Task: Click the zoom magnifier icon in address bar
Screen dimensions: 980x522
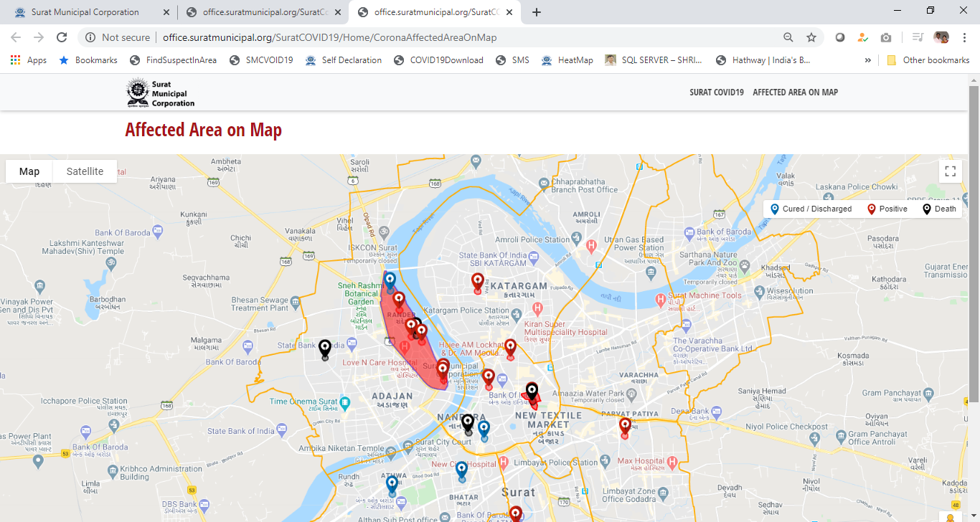Action: click(788, 37)
